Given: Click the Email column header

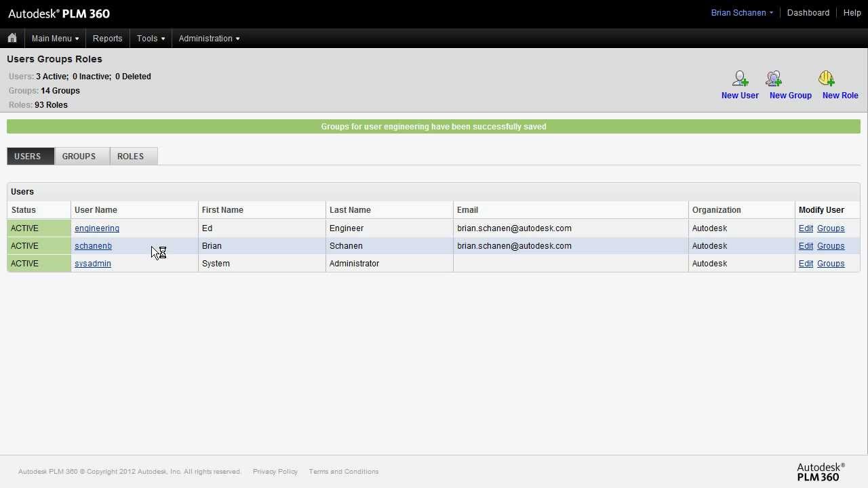Looking at the screenshot, I should point(571,210).
